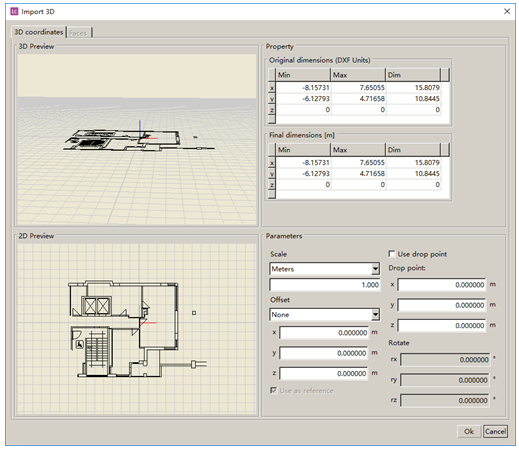Confirm import with the Ok button

469,431
